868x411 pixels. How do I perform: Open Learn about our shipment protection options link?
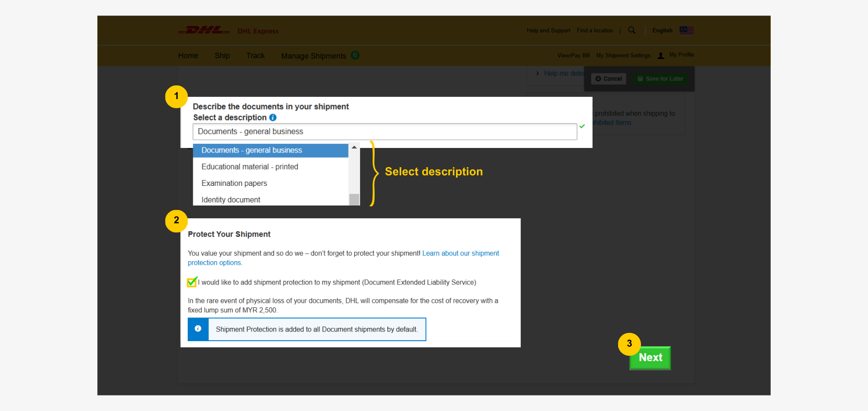[343, 258]
